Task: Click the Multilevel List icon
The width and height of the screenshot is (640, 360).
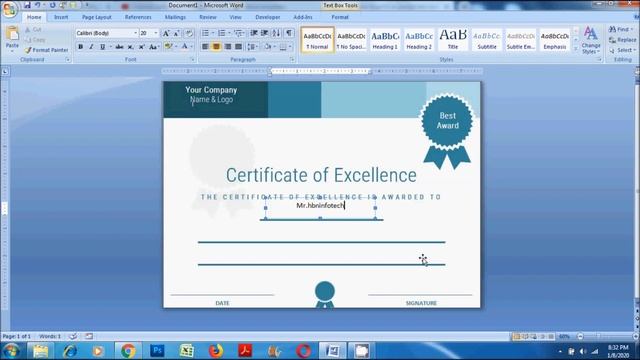Action: point(238,33)
